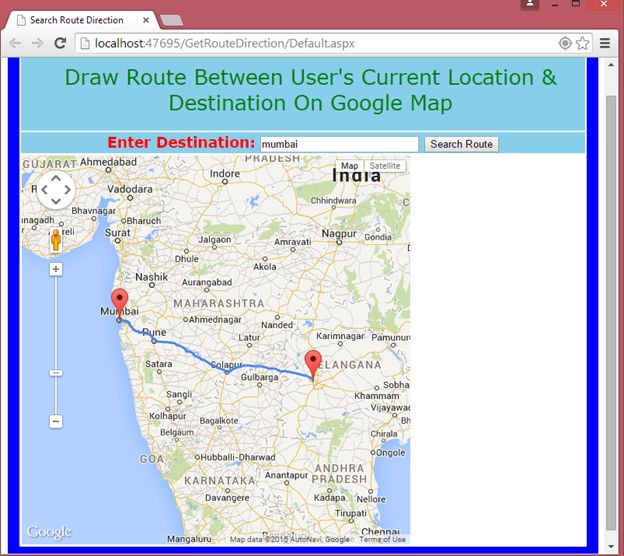Image resolution: width=624 pixels, height=556 pixels.
Task: Click the location target icon in address bar
Action: [565, 43]
